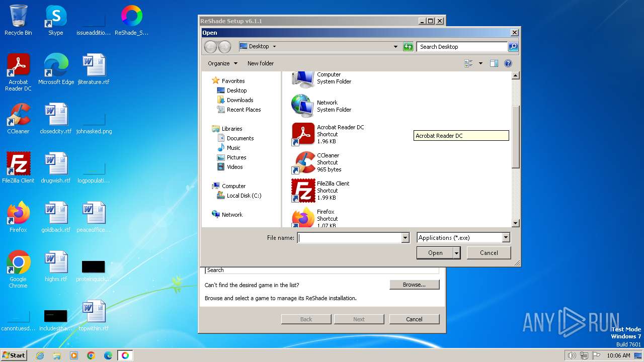Click the Forward navigation arrow in Open dialog
Image resolution: width=644 pixels, height=362 pixels.
pos(224,47)
